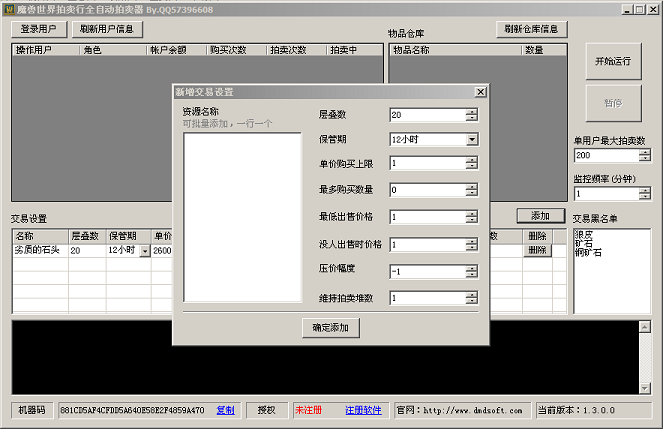
Task: Click the machine code text field
Action: (132, 410)
